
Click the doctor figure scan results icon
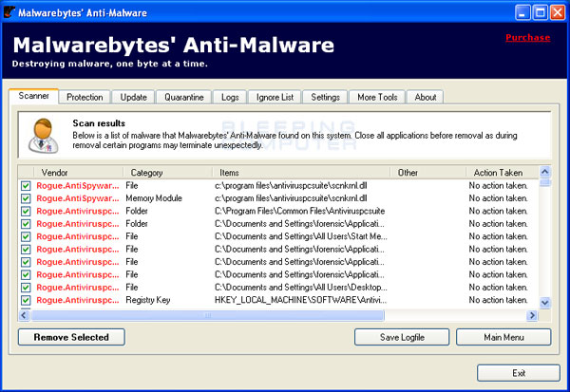tap(44, 136)
